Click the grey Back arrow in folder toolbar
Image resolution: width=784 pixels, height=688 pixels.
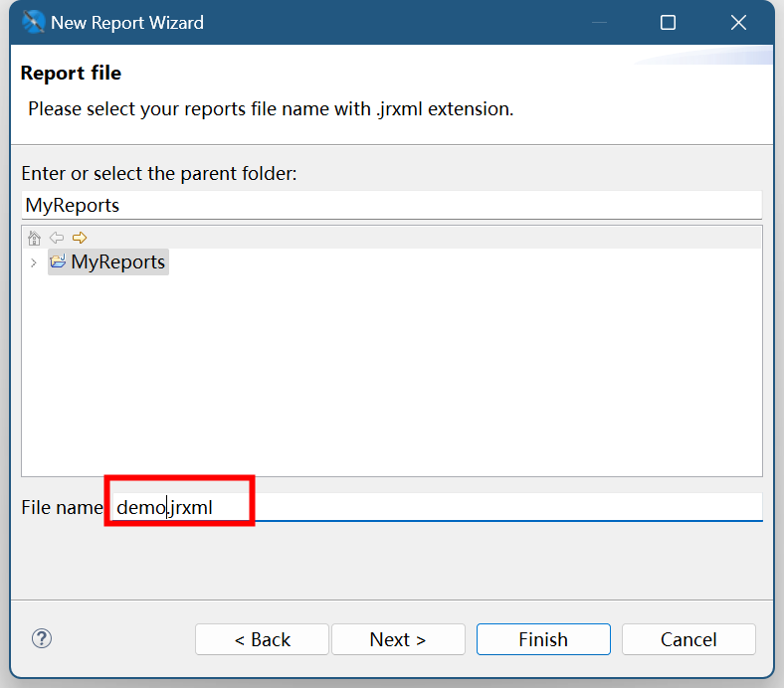pyautogui.click(x=57, y=238)
